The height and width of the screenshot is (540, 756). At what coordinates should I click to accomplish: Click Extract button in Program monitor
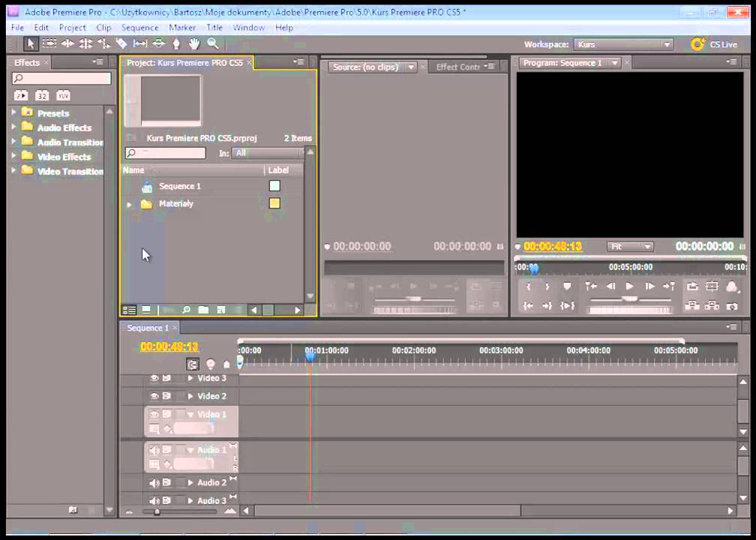pyautogui.click(x=712, y=306)
